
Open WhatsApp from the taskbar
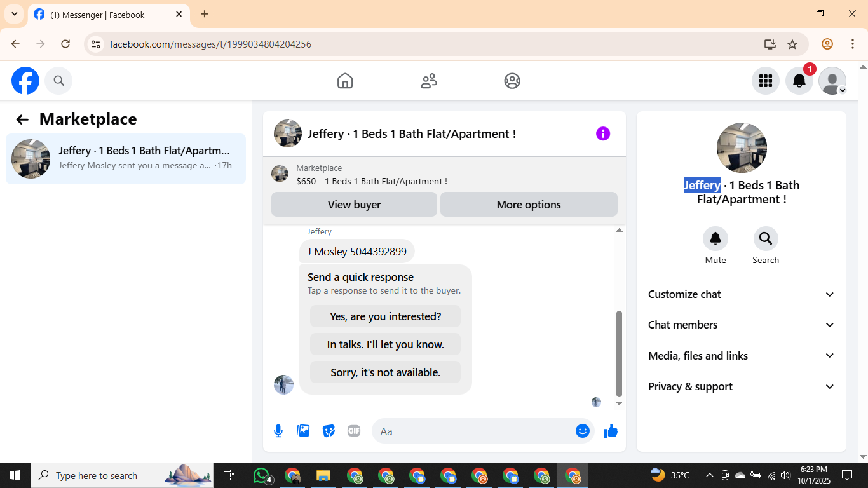tap(262, 475)
